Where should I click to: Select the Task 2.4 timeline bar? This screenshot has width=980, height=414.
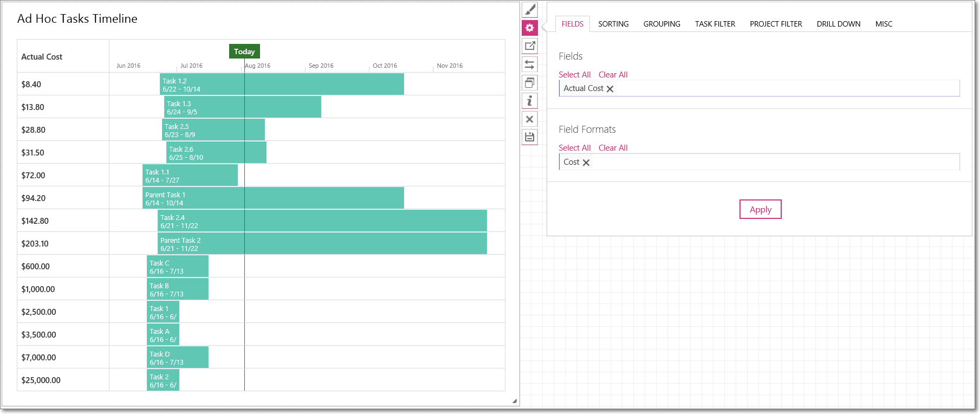[x=322, y=221]
